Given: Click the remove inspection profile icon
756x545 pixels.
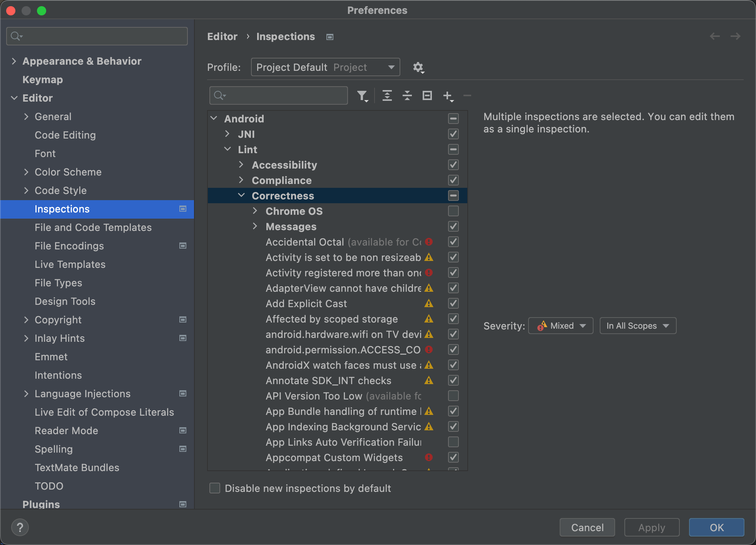Looking at the screenshot, I should click(468, 95).
